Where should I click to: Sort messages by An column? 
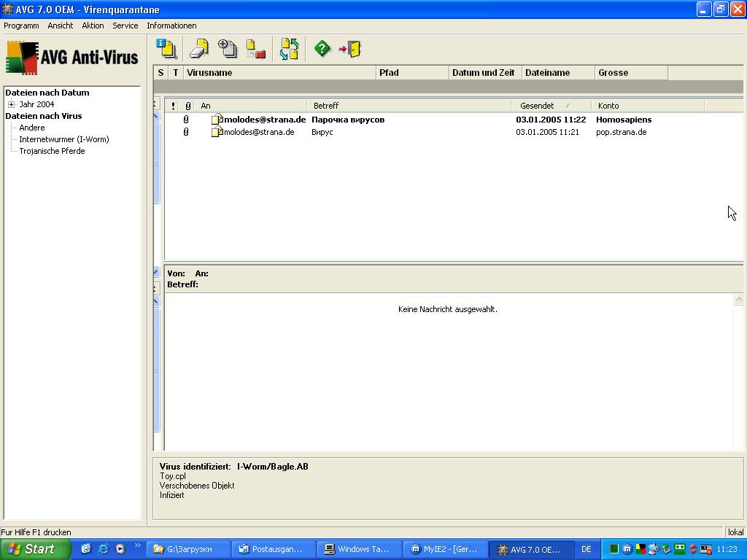251,106
